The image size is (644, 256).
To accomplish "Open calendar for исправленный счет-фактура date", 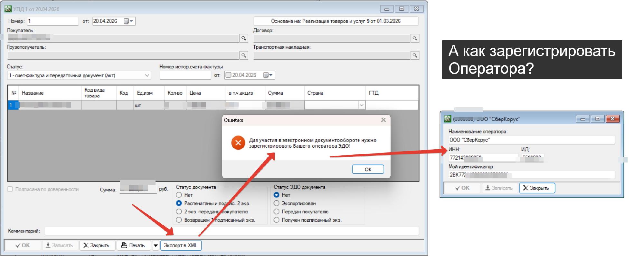I will tap(268, 75).
